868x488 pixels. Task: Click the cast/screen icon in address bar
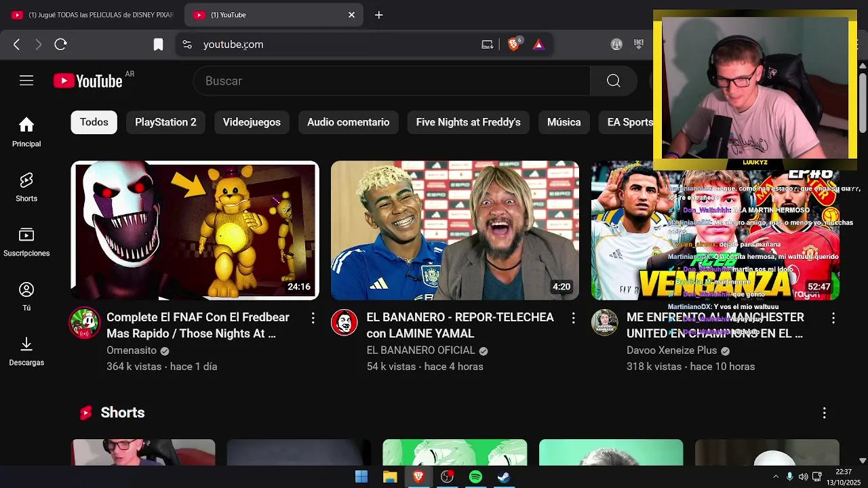pyautogui.click(x=488, y=44)
